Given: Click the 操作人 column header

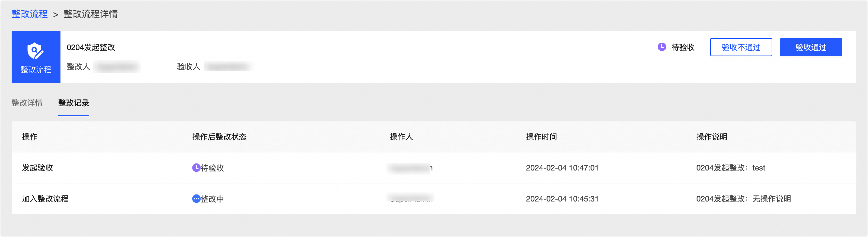Looking at the screenshot, I should pos(401,137).
